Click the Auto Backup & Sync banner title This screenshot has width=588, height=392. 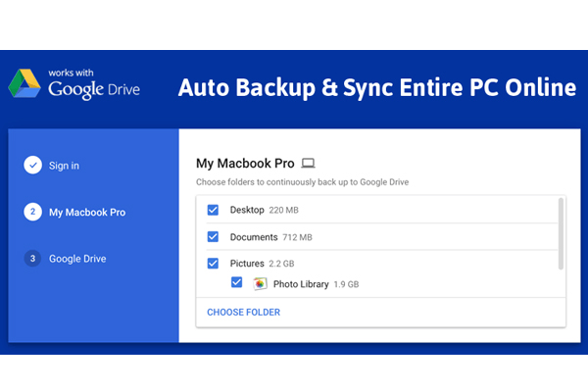tap(376, 87)
